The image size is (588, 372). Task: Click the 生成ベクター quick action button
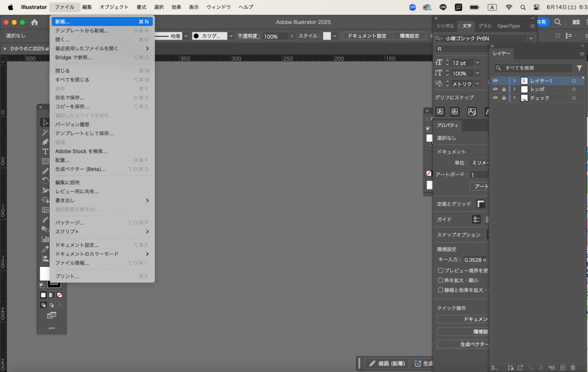point(463,344)
